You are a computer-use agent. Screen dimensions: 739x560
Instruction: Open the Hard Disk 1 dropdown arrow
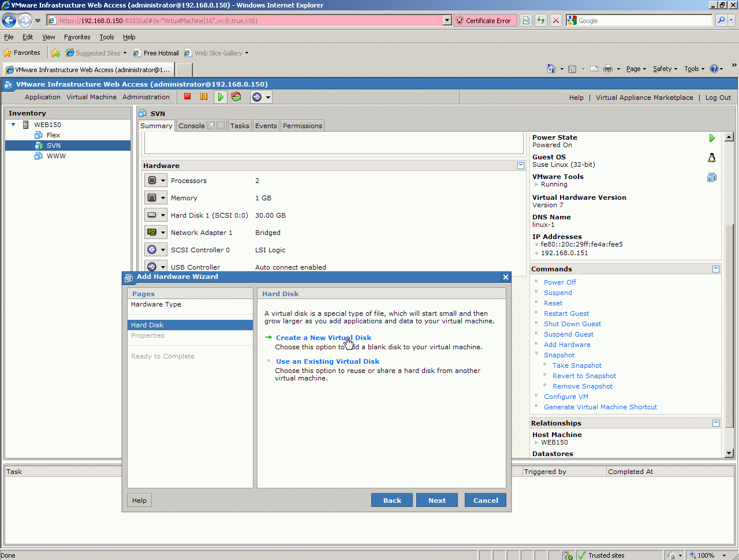(163, 215)
